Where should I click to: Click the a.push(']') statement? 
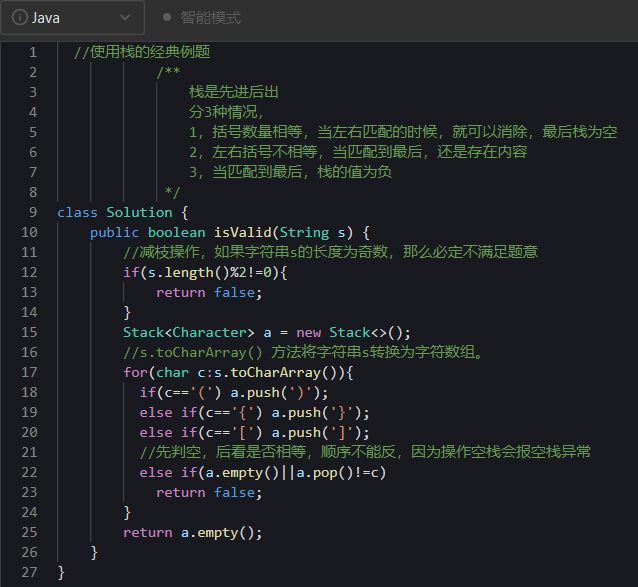(x=321, y=432)
